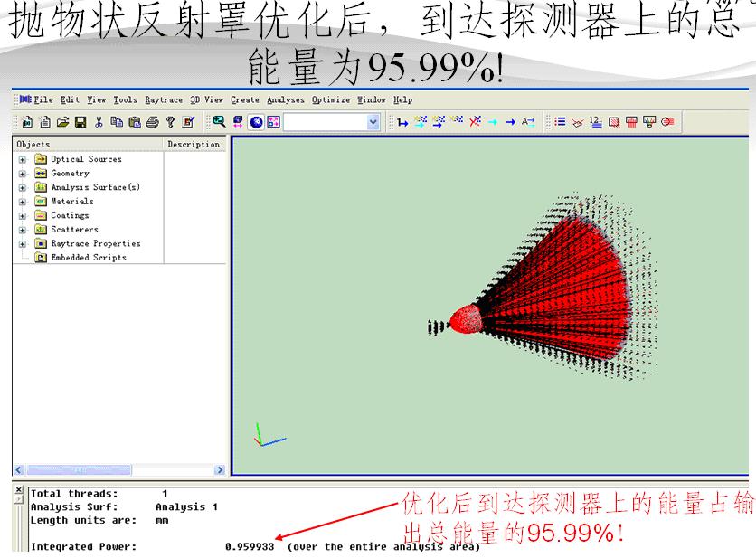Open the Raytrace menu
This screenshot has height=558, width=756.
pos(164,99)
